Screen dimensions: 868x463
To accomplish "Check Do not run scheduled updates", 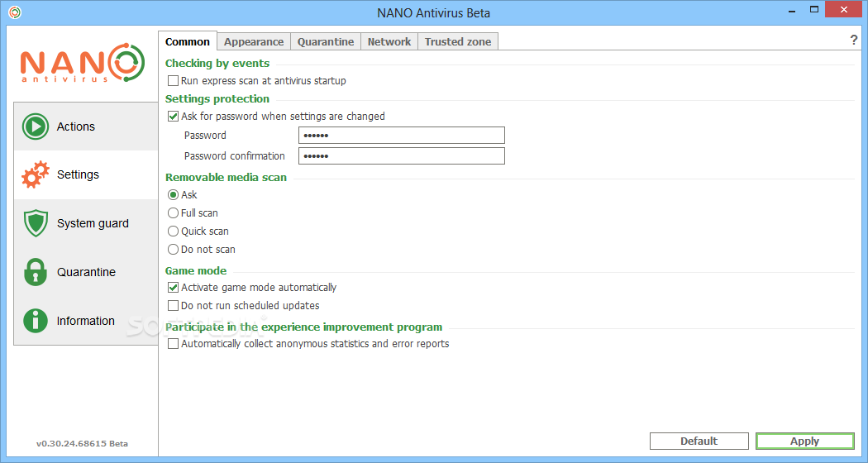I will [x=174, y=306].
